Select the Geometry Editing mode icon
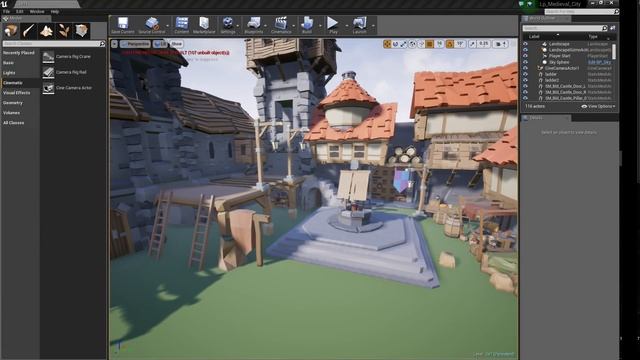The width and height of the screenshot is (640, 360). (81, 30)
